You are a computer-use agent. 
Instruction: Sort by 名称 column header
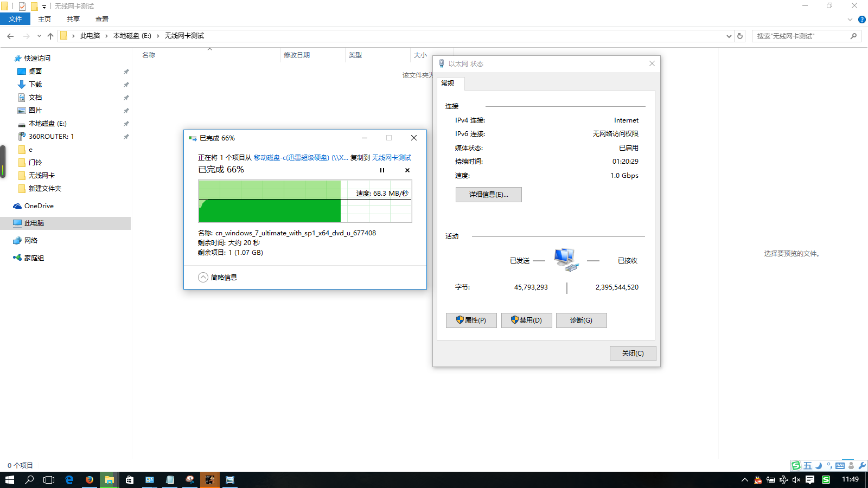(149, 55)
